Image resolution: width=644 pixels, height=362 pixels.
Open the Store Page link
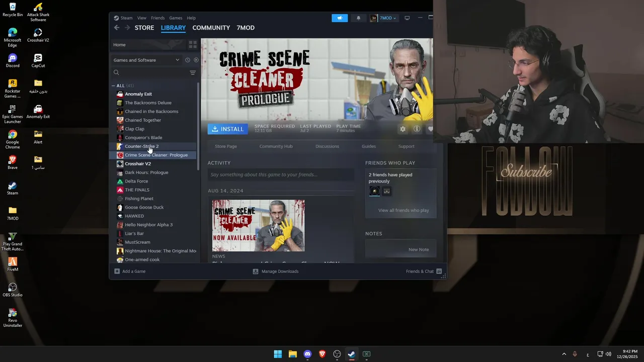coord(226,146)
